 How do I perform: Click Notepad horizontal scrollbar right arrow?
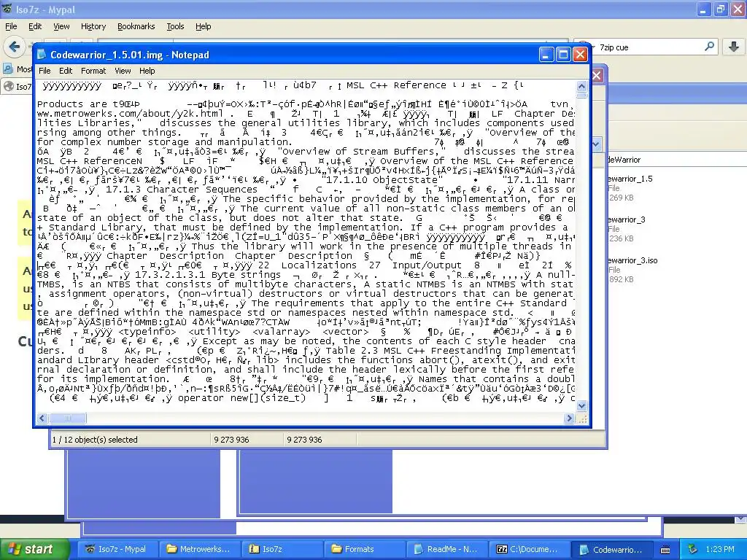pyautogui.click(x=569, y=418)
